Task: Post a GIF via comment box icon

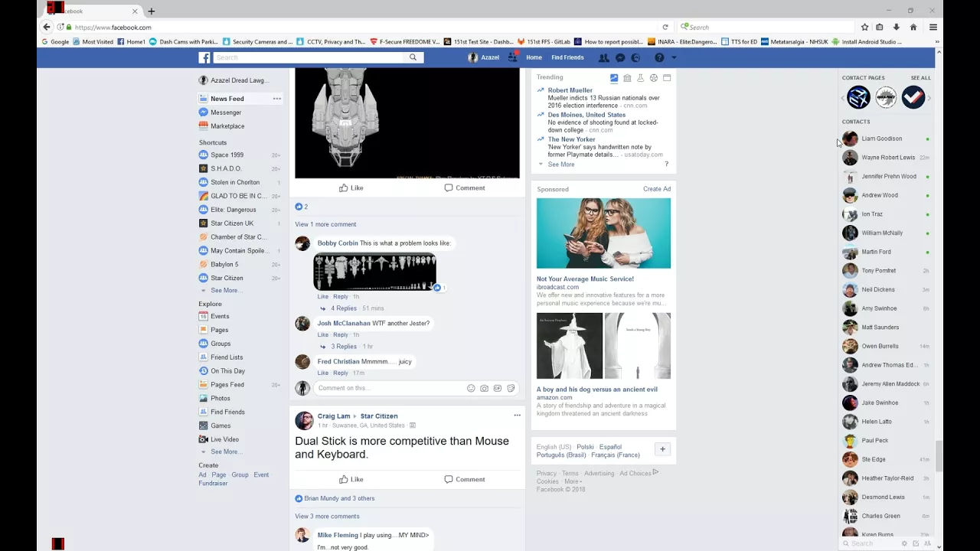Action: [x=498, y=388]
